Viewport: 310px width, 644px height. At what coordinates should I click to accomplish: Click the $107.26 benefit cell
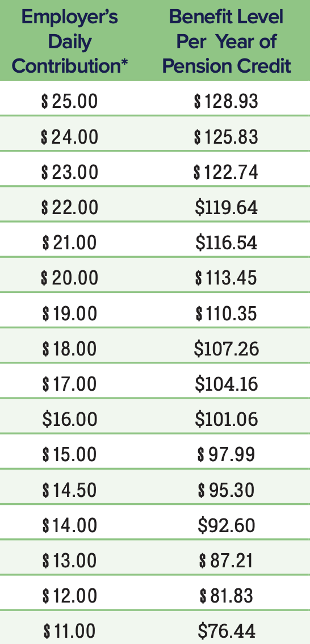pos(227,348)
